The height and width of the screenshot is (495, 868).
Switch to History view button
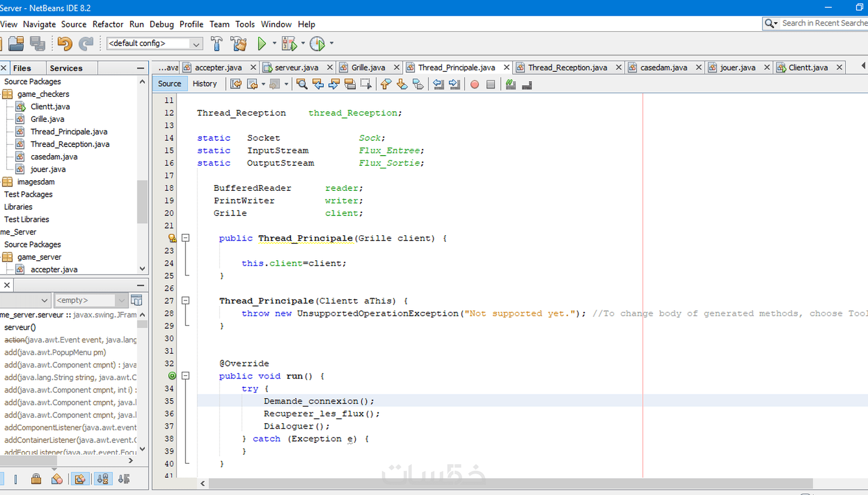(204, 84)
